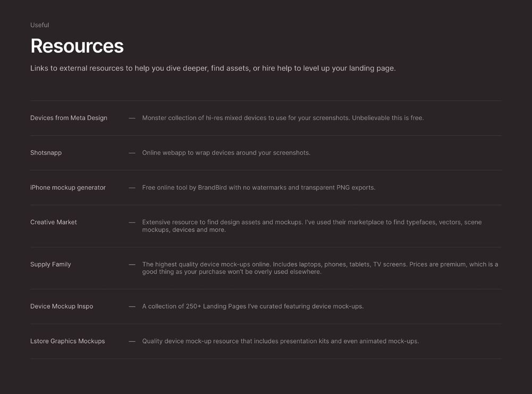The width and height of the screenshot is (532, 394).
Task: Click the Monster collection of hi-res devices description
Action: coord(282,118)
